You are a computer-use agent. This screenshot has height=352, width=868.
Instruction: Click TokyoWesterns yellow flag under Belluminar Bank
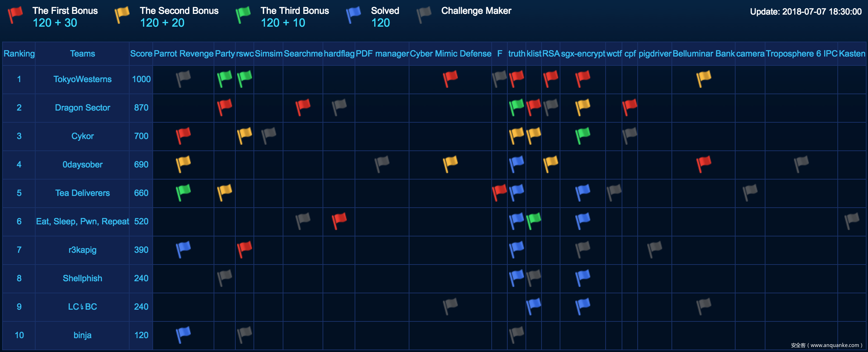[x=704, y=79]
